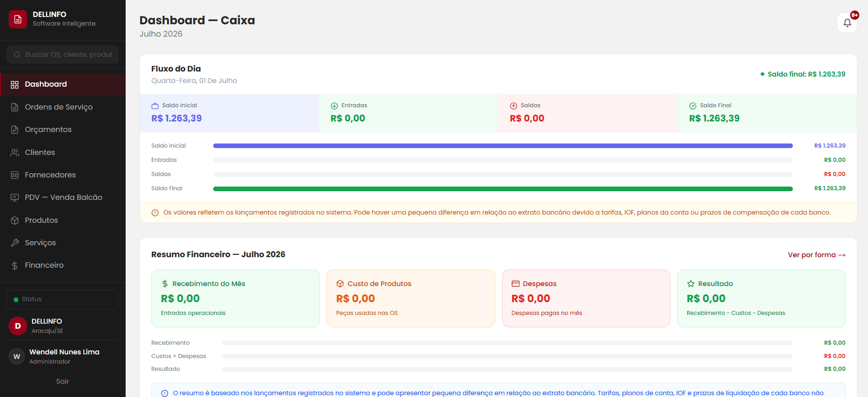Click the Resultado card
This screenshot has width=868, height=397.
pos(761,298)
